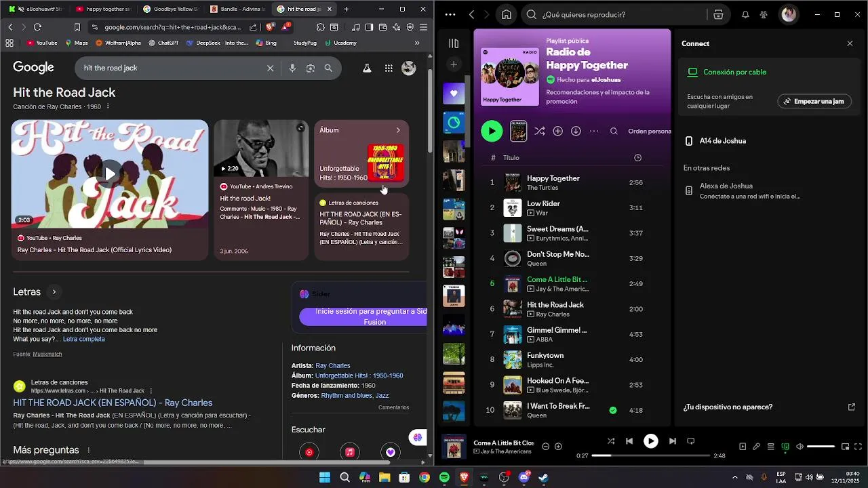This screenshot has height=488, width=868.
Task: Open the Google apps grid
Action: pos(389,68)
